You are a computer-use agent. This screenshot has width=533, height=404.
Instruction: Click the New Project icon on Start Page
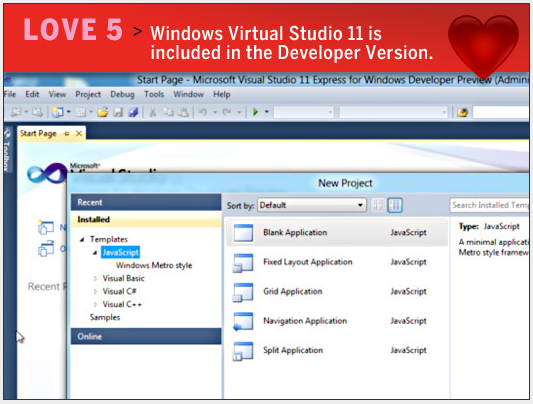coord(46,227)
